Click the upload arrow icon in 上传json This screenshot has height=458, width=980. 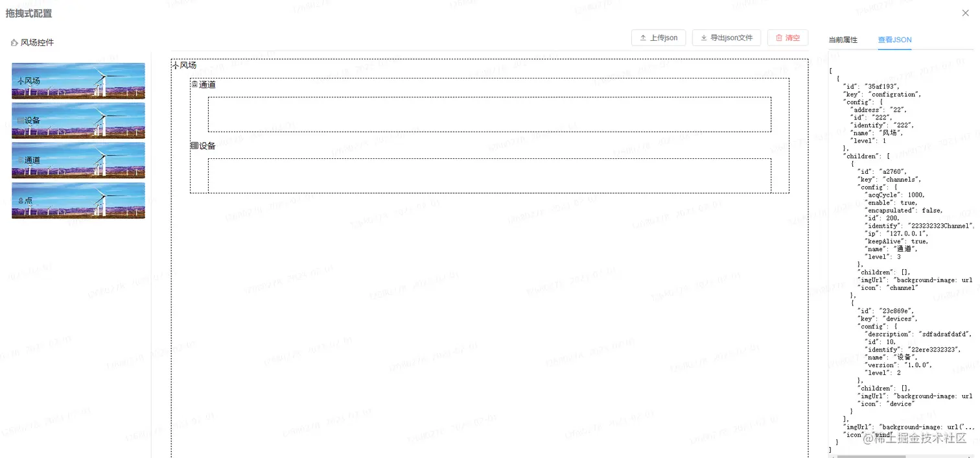(x=643, y=38)
